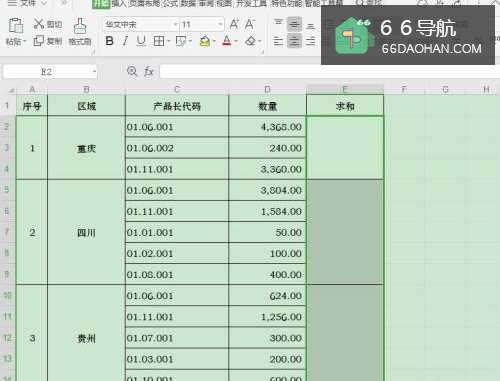Open the font size dropdown
Viewport: 500px width, 381px height.
220,24
